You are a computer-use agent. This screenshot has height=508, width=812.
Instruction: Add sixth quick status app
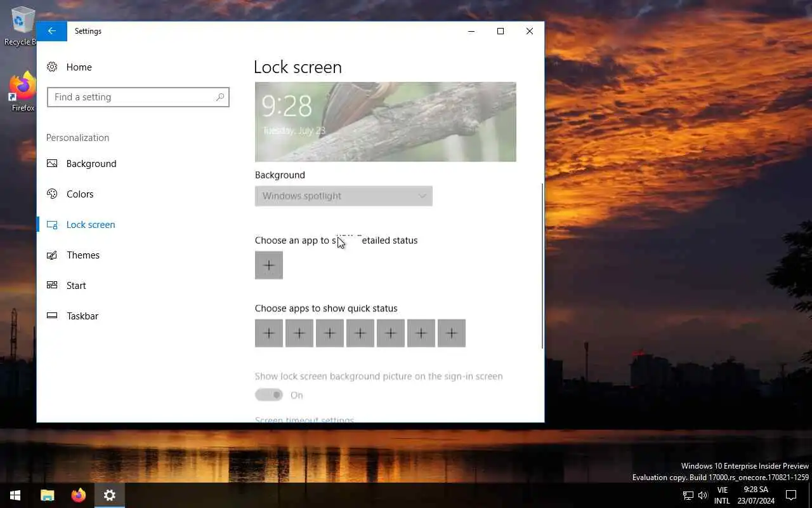pyautogui.click(x=421, y=333)
